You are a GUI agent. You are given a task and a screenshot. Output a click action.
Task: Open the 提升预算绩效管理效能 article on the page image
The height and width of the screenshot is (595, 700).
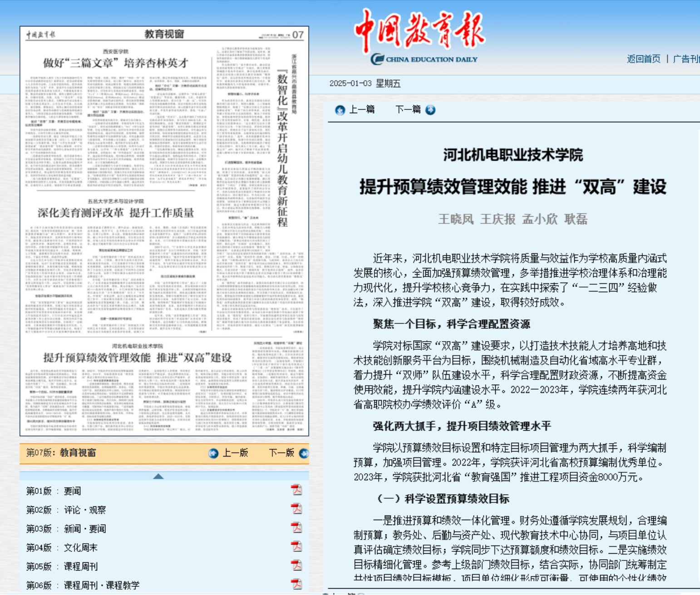[138, 358]
